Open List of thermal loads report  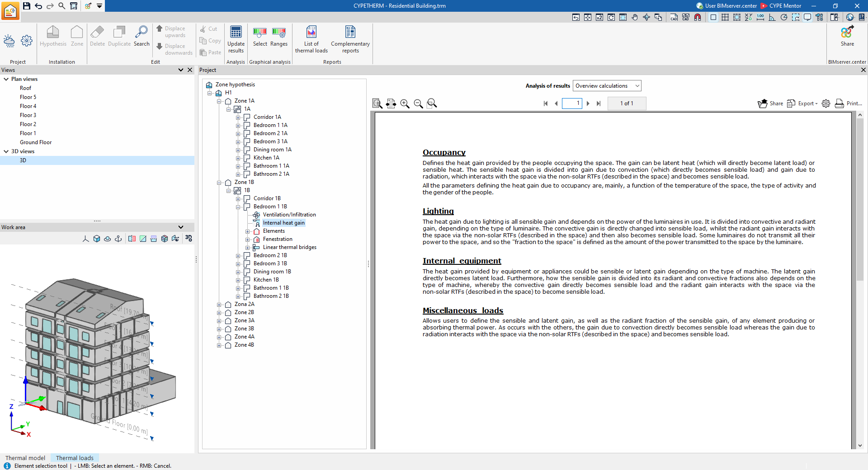[311, 39]
